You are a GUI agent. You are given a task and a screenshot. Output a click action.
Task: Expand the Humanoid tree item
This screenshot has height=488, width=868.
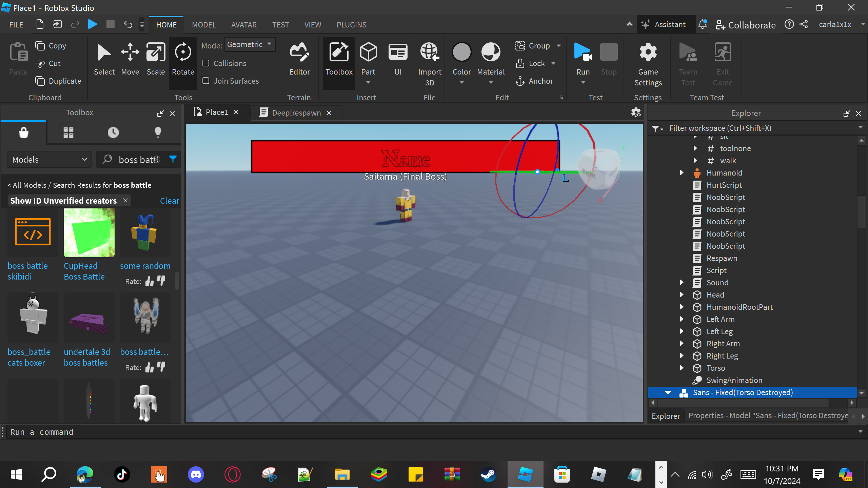tap(682, 173)
